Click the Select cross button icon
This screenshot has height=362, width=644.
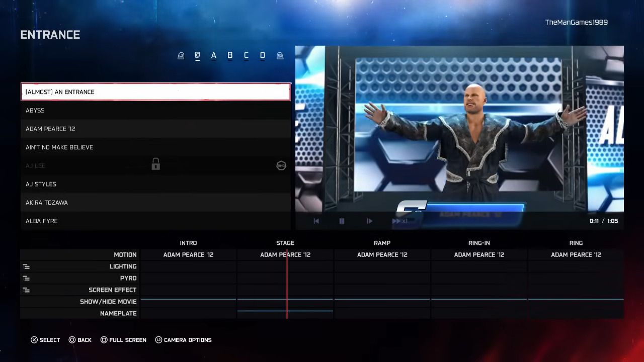coord(34,340)
